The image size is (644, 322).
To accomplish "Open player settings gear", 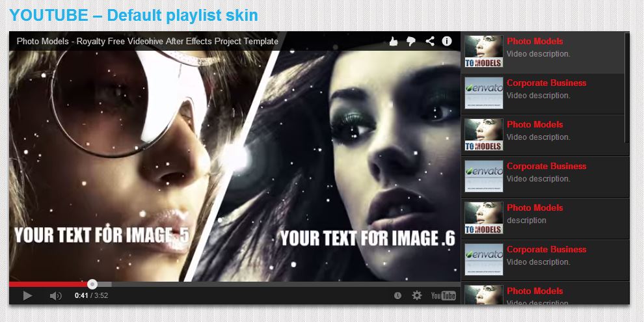I will (417, 295).
